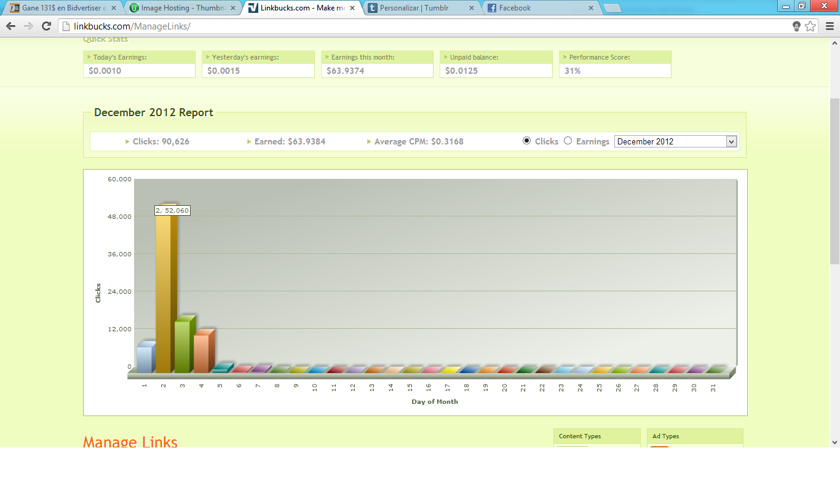Click the day 31 x-axis label

[x=713, y=388]
